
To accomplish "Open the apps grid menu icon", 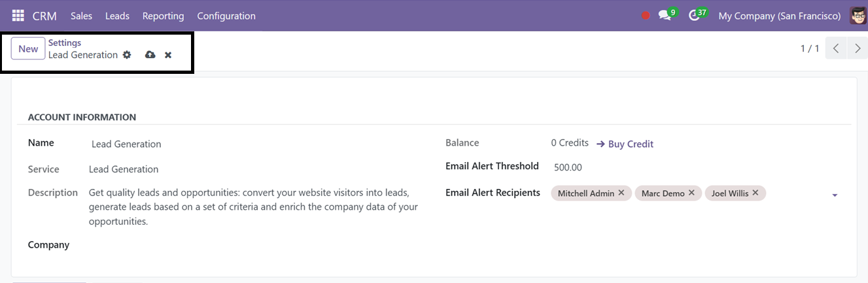I will [x=18, y=16].
